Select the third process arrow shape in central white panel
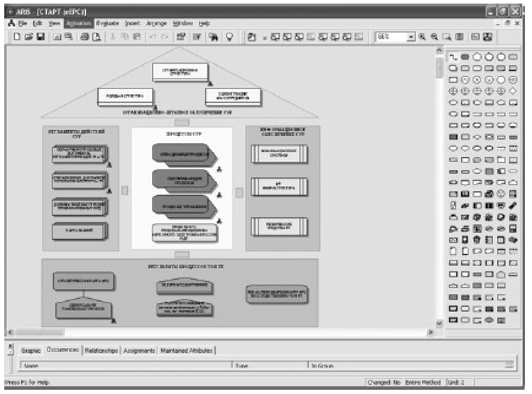The image size is (532, 394). coord(184,207)
